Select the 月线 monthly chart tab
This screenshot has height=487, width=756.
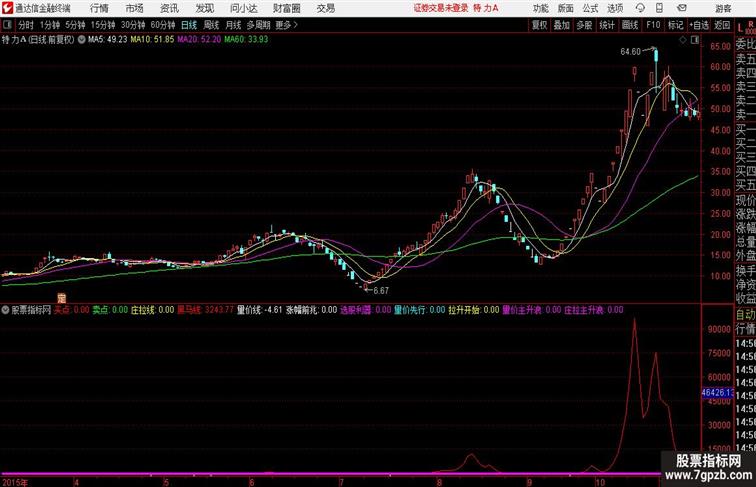tap(233, 25)
